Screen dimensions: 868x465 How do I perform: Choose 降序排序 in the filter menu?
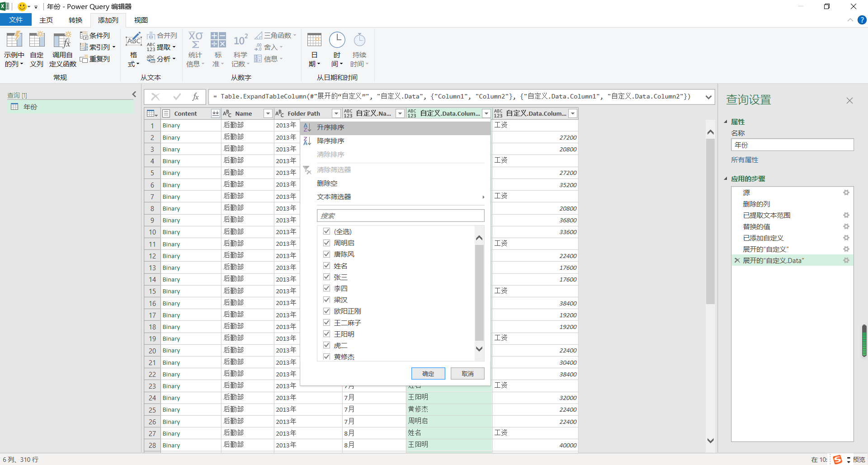pos(396,141)
